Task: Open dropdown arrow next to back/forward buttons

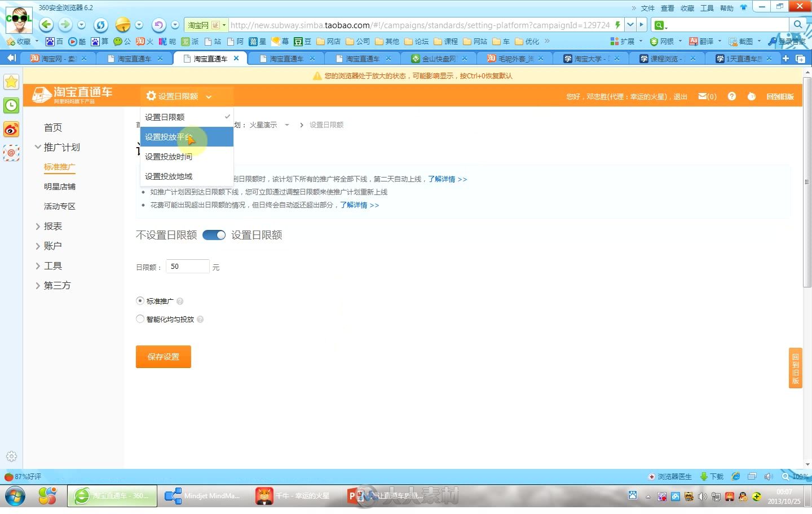Action: point(81,25)
